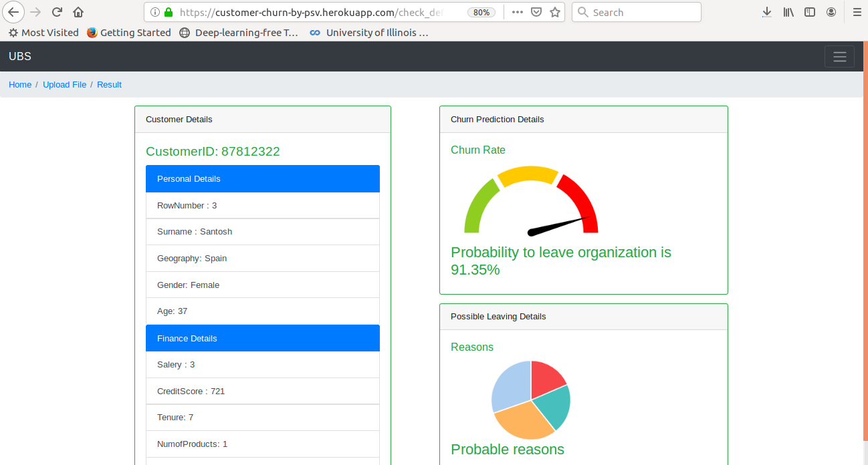
Task: Open the Getting Started bookmark
Action: pyautogui.click(x=128, y=32)
